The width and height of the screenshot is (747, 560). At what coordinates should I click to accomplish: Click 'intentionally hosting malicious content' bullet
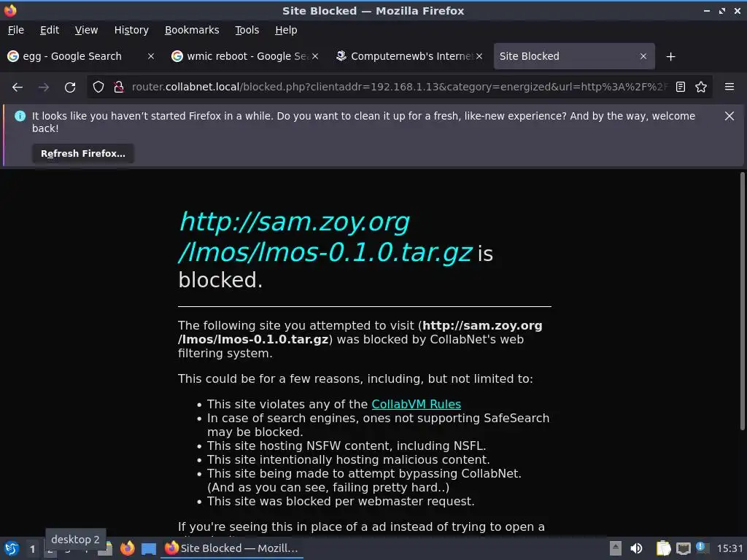coord(348,460)
